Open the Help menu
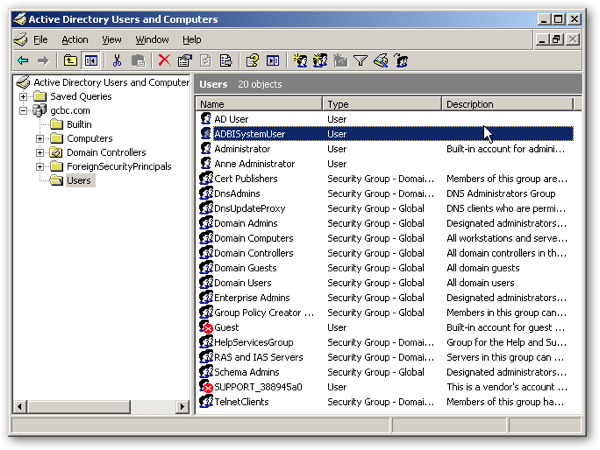600x450 pixels. coord(191,39)
